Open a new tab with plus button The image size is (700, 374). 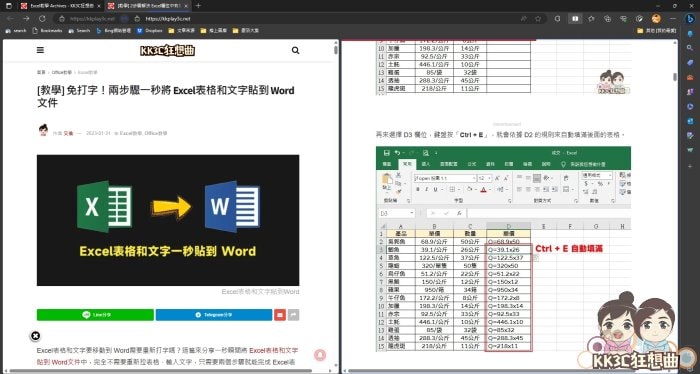[x=198, y=6]
